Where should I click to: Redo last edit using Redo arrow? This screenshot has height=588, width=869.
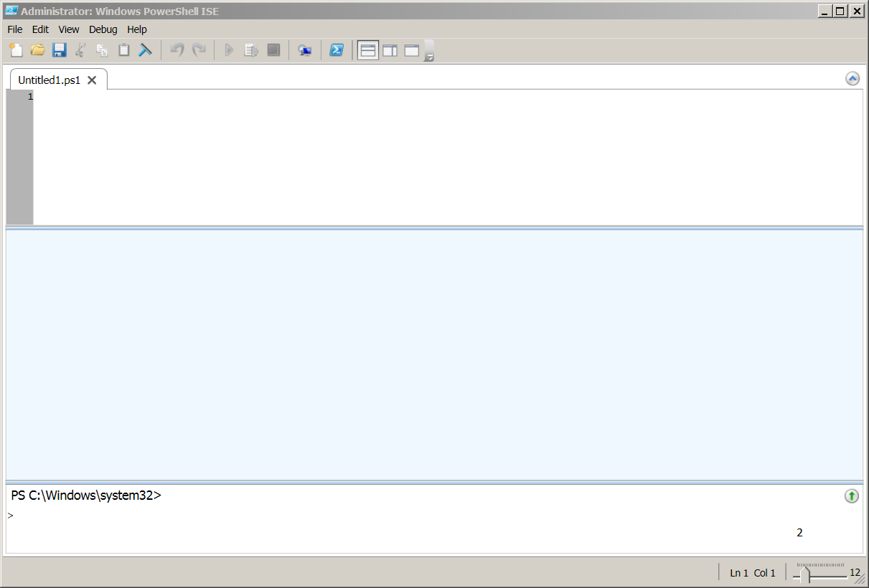(199, 50)
